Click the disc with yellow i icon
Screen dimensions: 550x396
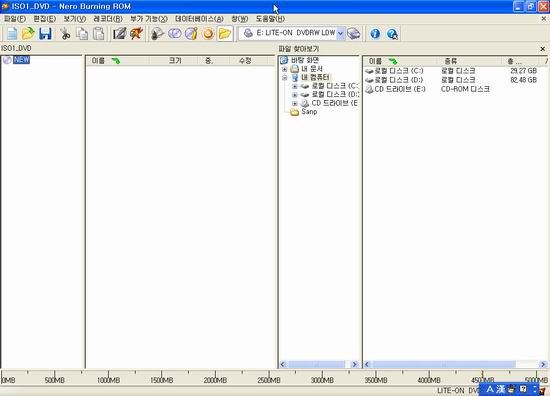point(191,34)
